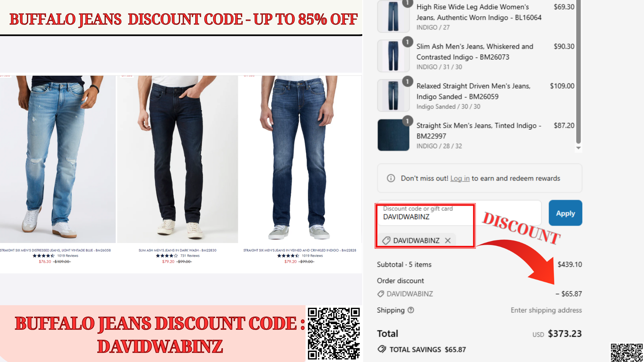
Task: Open the Log in rewards link
Action: click(460, 178)
